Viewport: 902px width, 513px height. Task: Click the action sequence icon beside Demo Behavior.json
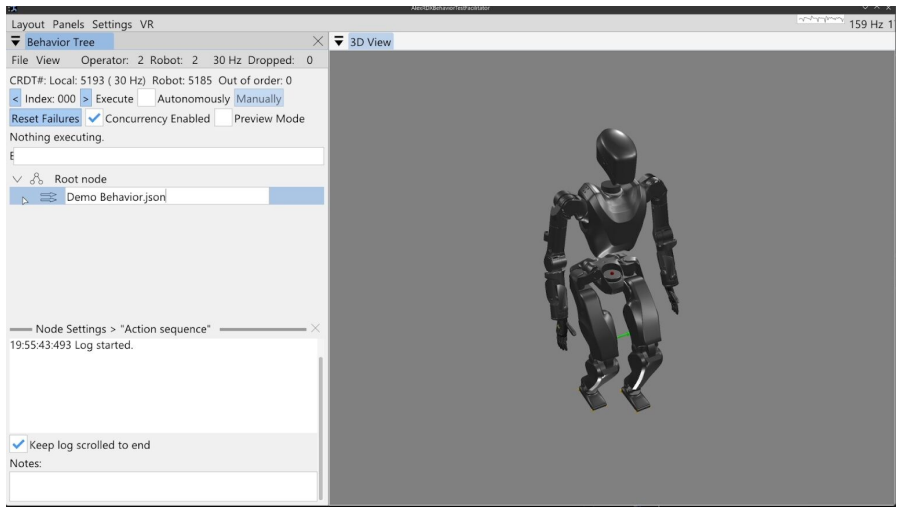[48, 197]
